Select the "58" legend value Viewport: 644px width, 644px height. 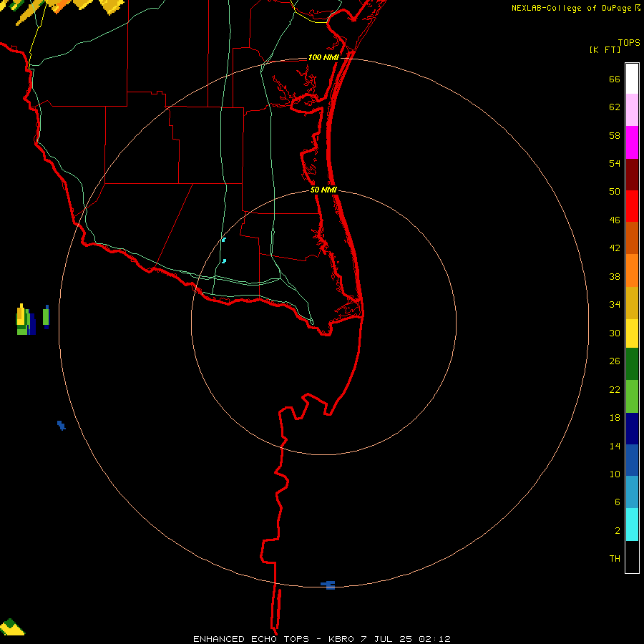pyautogui.click(x=615, y=135)
